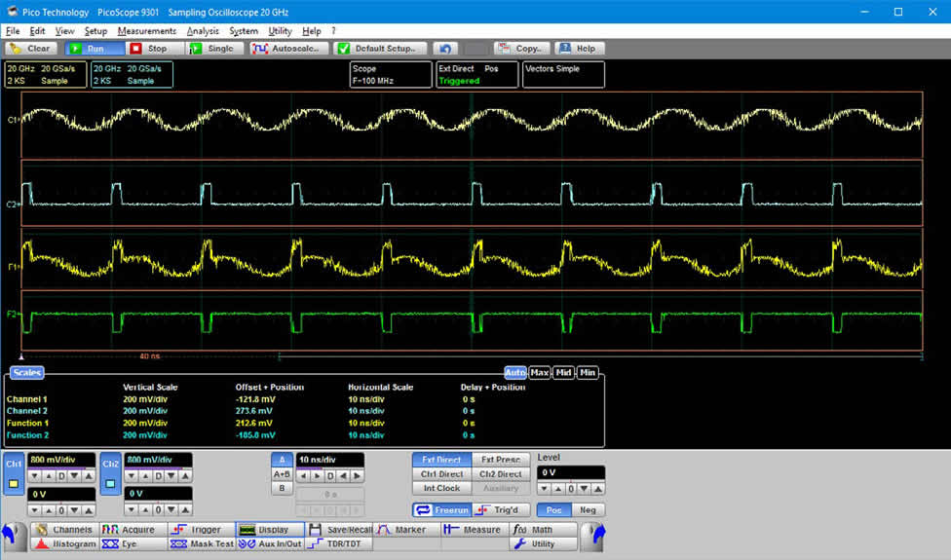Open the Marker panel
Image resolution: width=951 pixels, height=560 pixels.
[x=407, y=529]
